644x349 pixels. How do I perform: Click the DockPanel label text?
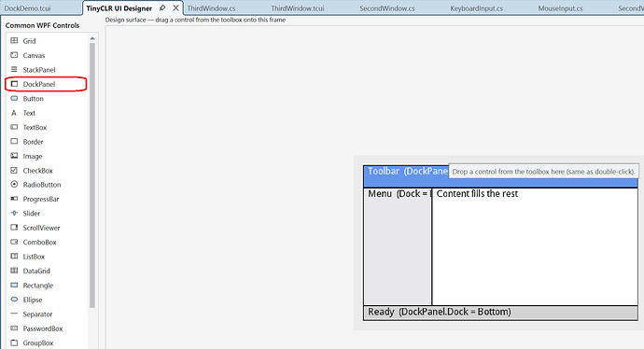[39, 84]
